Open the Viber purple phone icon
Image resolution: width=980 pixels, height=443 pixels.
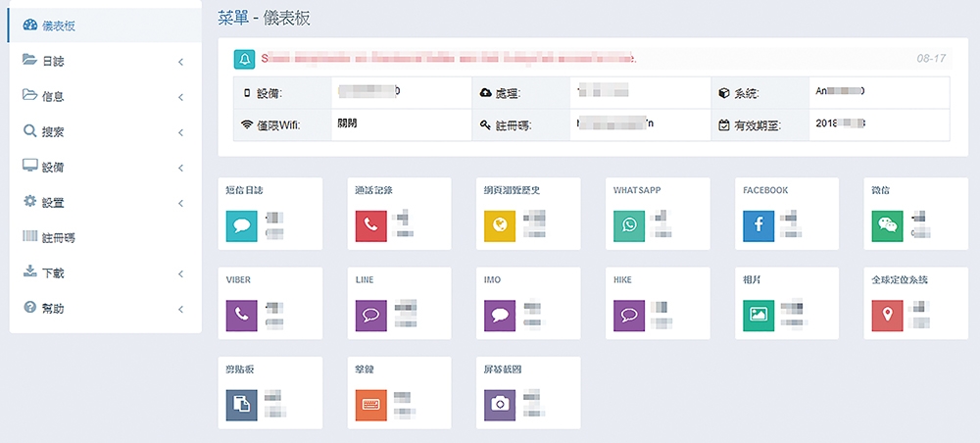point(241,315)
